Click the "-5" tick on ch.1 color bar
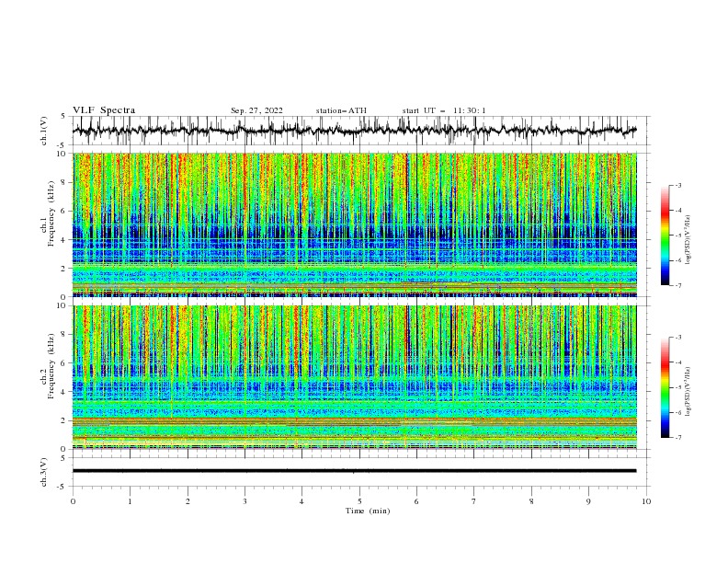 pyautogui.click(x=678, y=236)
